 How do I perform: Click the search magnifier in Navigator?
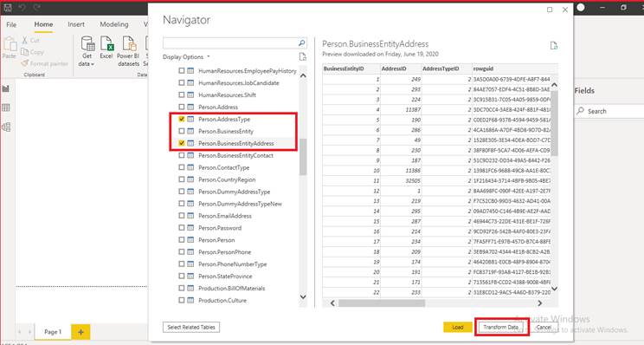tap(301, 42)
